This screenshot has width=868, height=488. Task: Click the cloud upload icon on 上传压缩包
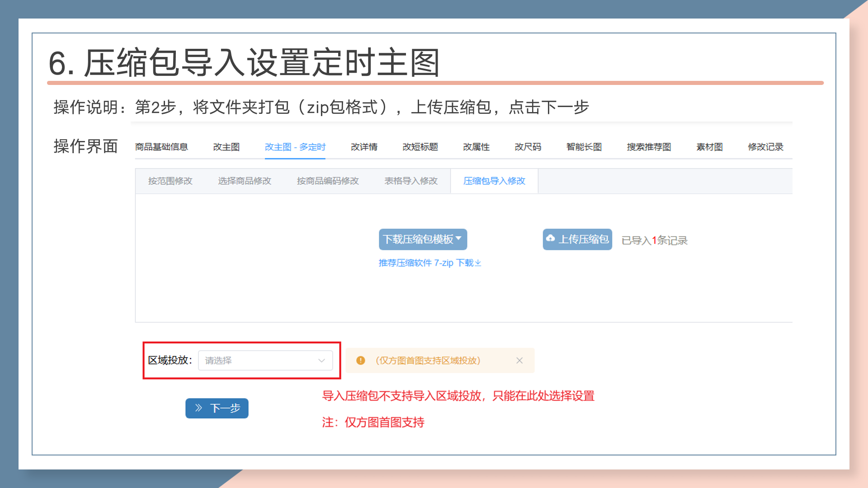pyautogui.click(x=550, y=238)
